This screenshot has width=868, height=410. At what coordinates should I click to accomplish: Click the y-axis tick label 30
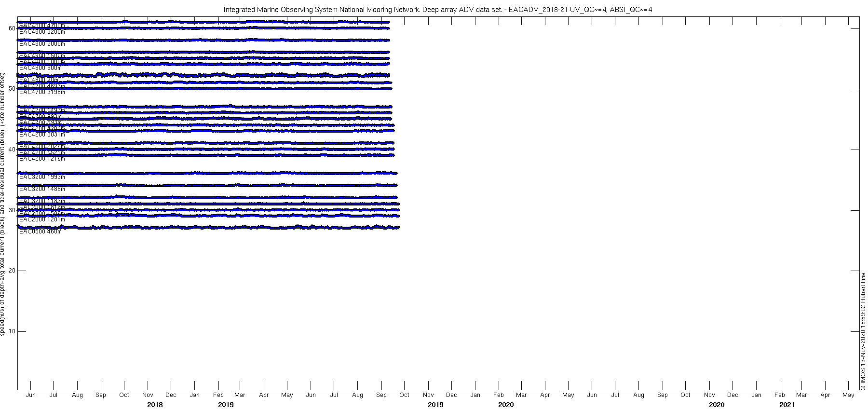coord(12,210)
